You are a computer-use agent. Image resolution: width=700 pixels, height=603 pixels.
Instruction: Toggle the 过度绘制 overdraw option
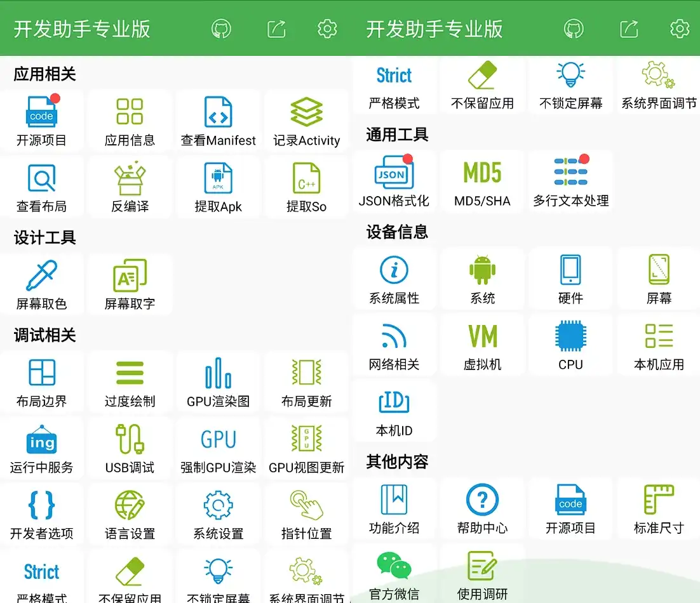(130, 382)
